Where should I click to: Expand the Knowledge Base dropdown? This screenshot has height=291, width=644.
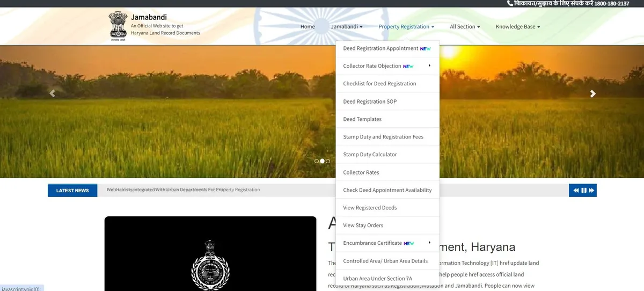pos(517,27)
